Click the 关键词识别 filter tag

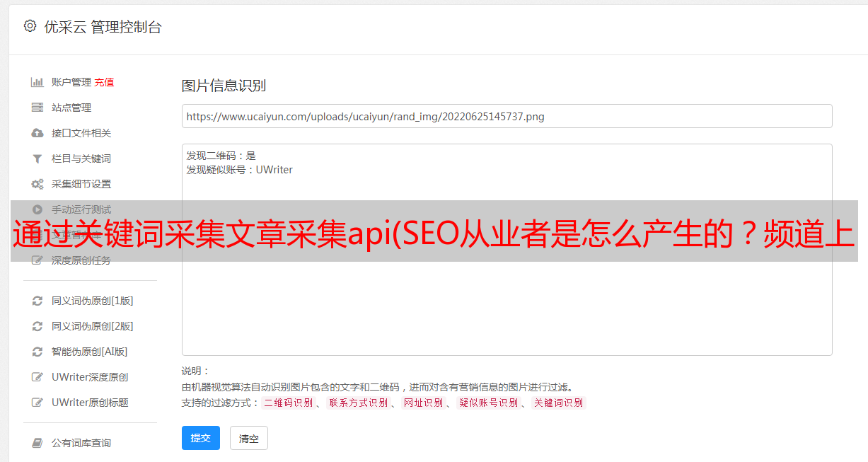(558, 403)
